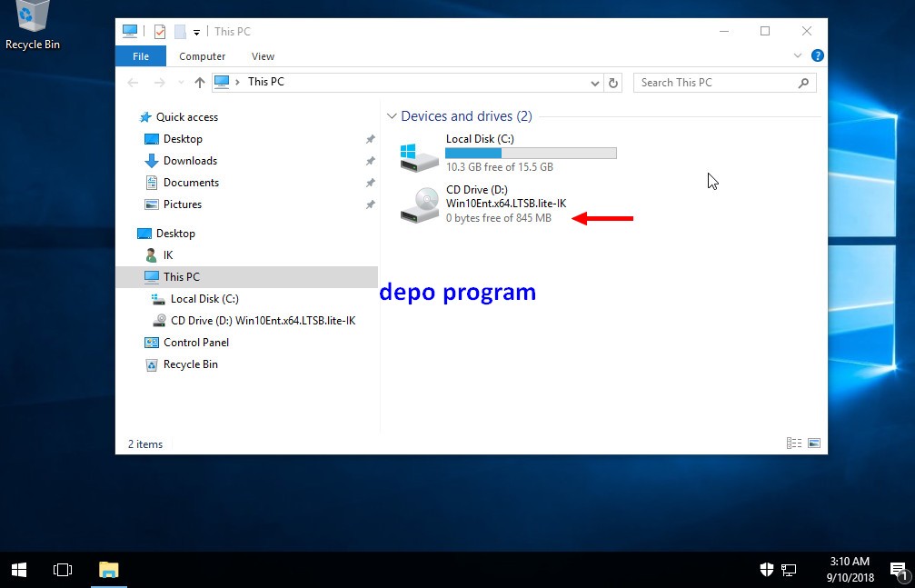Open the blue Help icon
This screenshot has width=915, height=588.
818,55
